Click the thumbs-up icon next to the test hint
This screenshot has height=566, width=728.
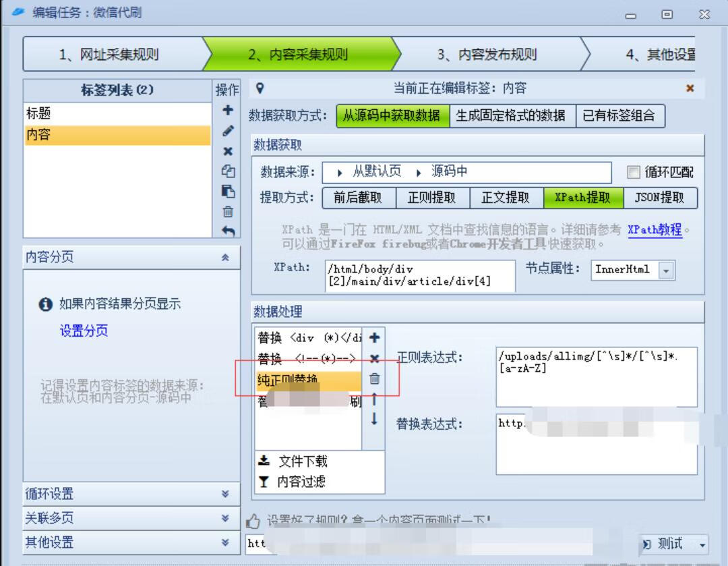(253, 521)
